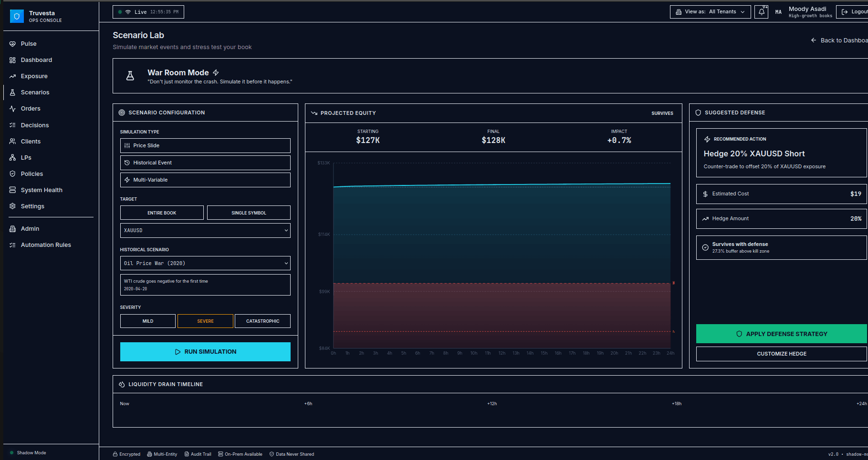Click the +18h timeline marker
Image resolution: width=868 pixels, height=460 pixels.
[677, 404]
